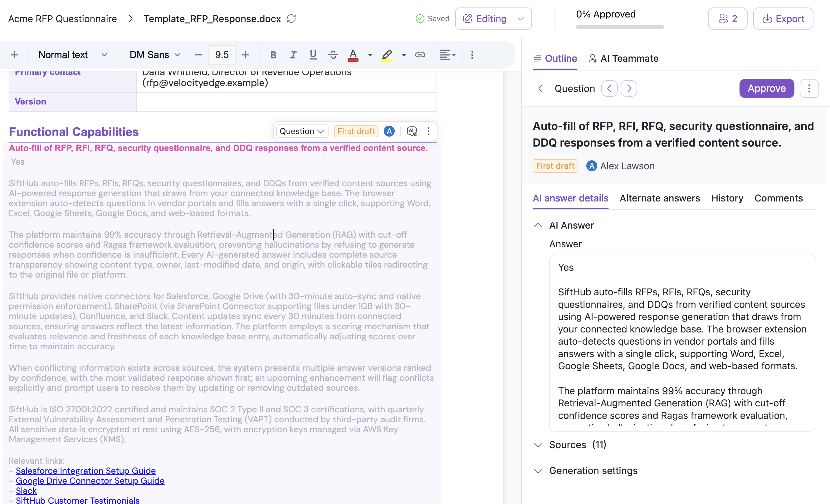The height and width of the screenshot is (504, 830).
Task: Open the collaborators button showing 2
Action: click(x=728, y=18)
